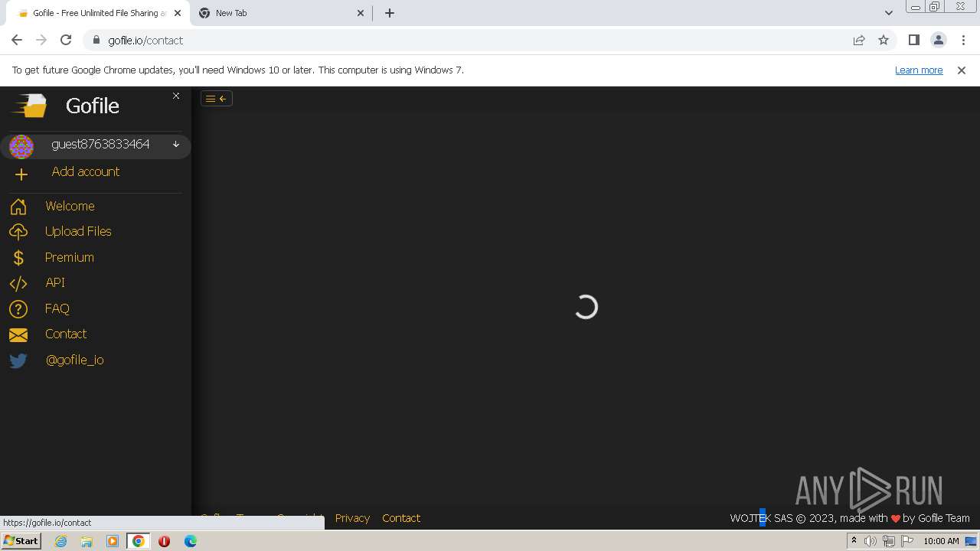Close the Gofile sidebar with X icon
980x551 pixels.
tap(176, 96)
